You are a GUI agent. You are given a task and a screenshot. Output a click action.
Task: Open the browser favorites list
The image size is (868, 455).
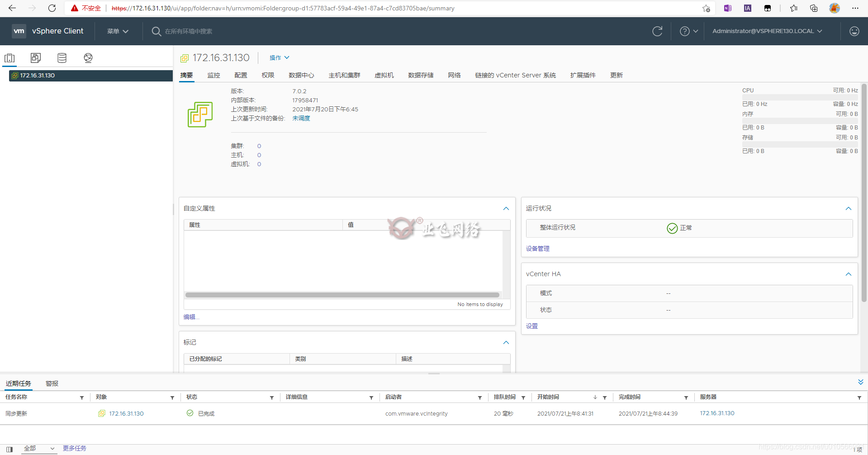click(x=794, y=8)
